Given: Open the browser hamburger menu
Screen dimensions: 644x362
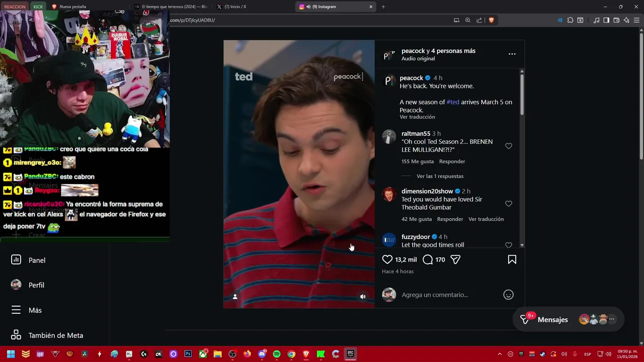Looking at the screenshot, I should pos(636,20).
